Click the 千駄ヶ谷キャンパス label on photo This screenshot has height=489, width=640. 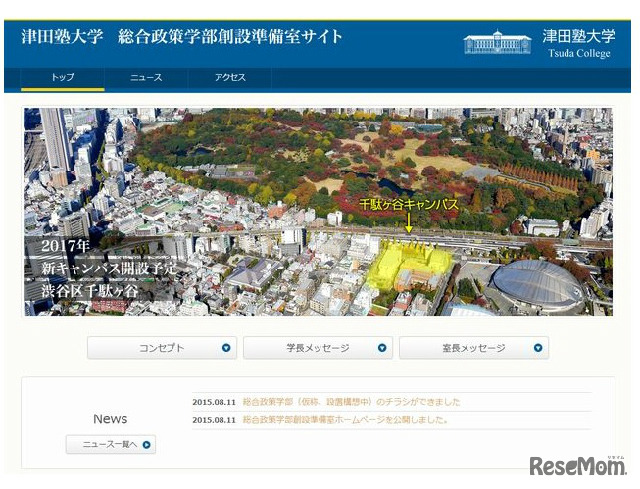pos(409,204)
